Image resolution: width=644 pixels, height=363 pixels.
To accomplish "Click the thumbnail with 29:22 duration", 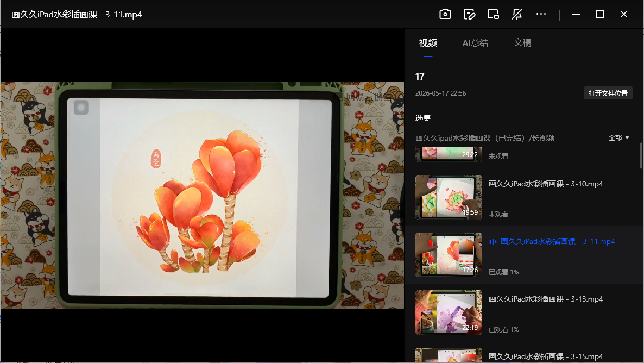I will 449,154.
